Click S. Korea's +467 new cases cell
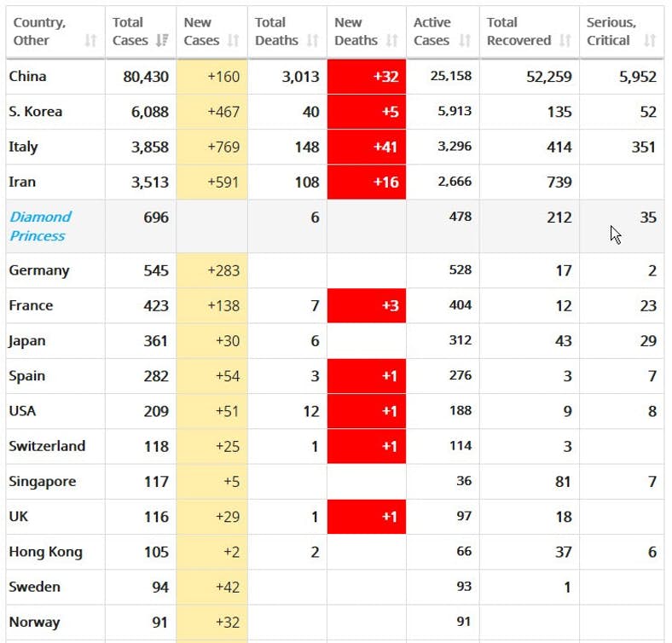The width and height of the screenshot is (672, 643). [212, 112]
